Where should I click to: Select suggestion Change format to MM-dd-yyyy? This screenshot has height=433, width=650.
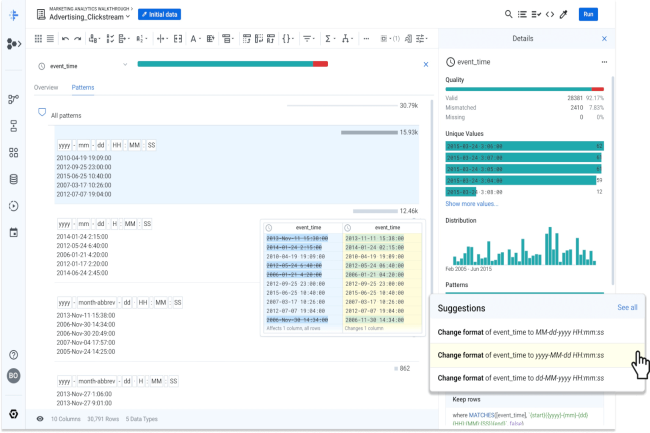coord(537,332)
